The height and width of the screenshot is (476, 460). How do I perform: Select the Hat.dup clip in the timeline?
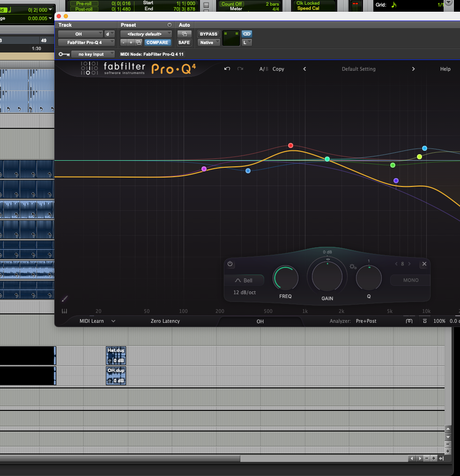pos(116,356)
